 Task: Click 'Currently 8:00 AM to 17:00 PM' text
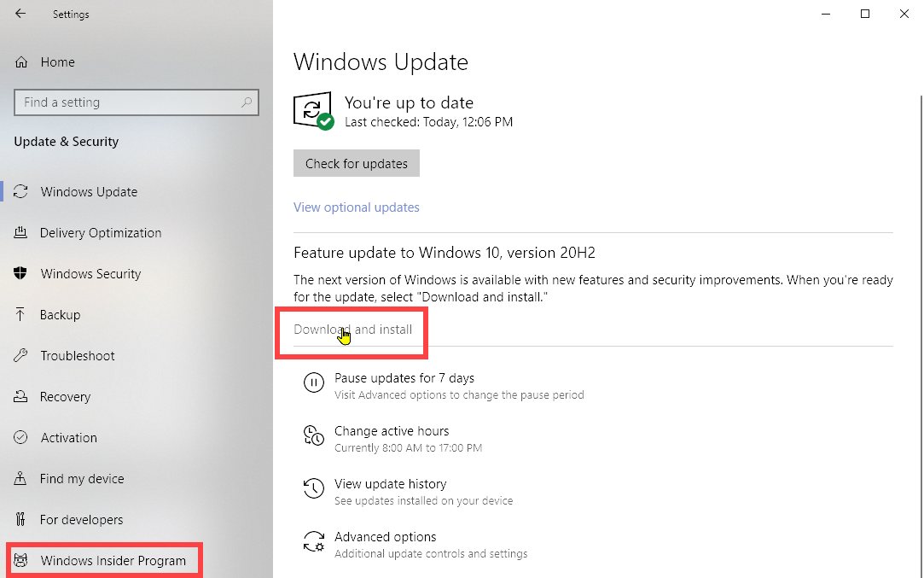coord(408,447)
